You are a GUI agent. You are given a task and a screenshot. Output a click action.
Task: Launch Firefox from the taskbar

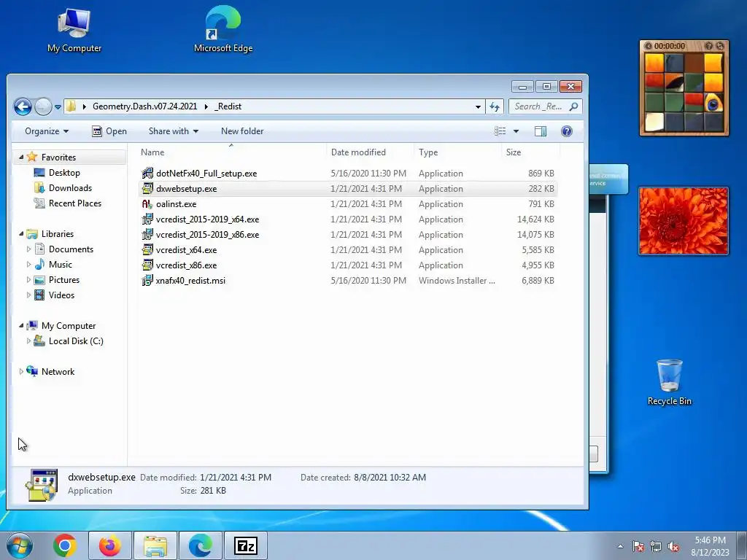tap(109, 545)
